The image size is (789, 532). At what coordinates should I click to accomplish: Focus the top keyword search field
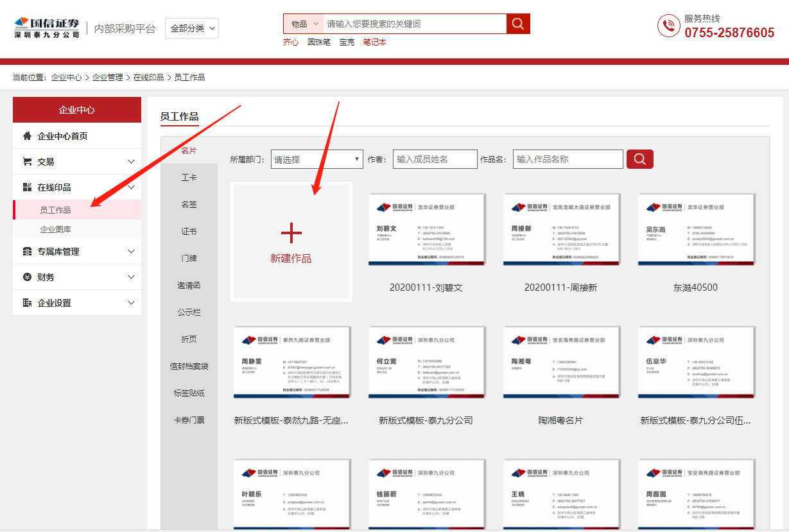(x=415, y=24)
